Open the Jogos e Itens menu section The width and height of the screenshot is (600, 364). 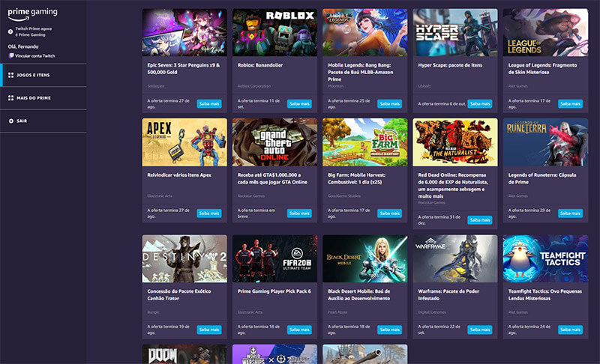click(34, 76)
